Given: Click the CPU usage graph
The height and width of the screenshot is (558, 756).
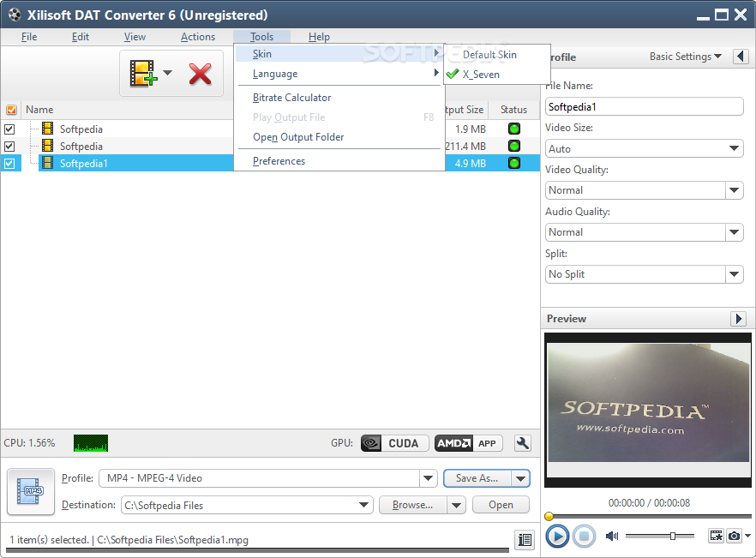Looking at the screenshot, I should 91,443.
